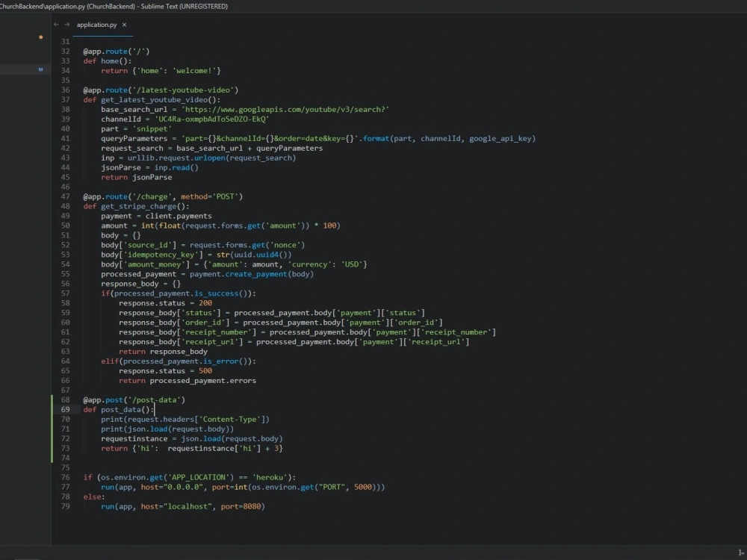Click the port value 8080 on line 79
Viewport: 747px width, 560px height.
[x=252, y=506]
